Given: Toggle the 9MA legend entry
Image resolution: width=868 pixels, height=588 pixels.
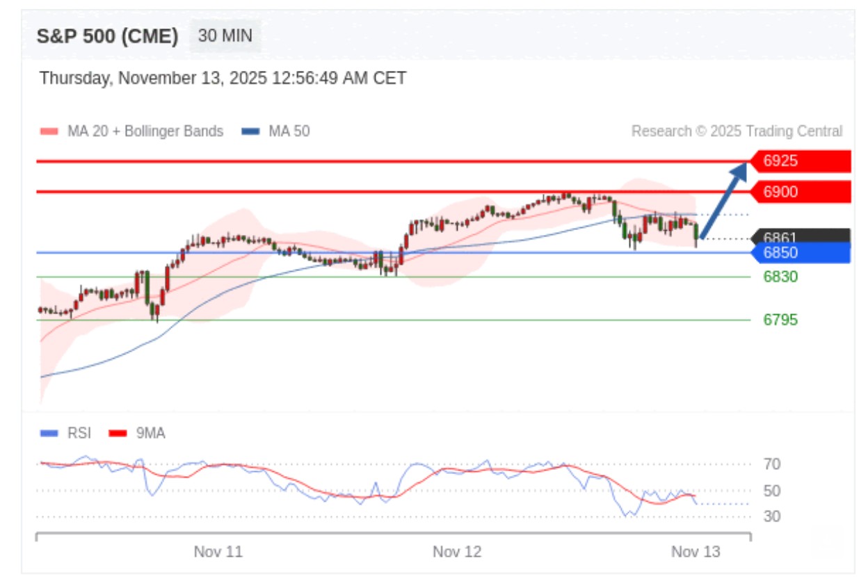Looking at the screenshot, I should pyautogui.click(x=138, y=434).
